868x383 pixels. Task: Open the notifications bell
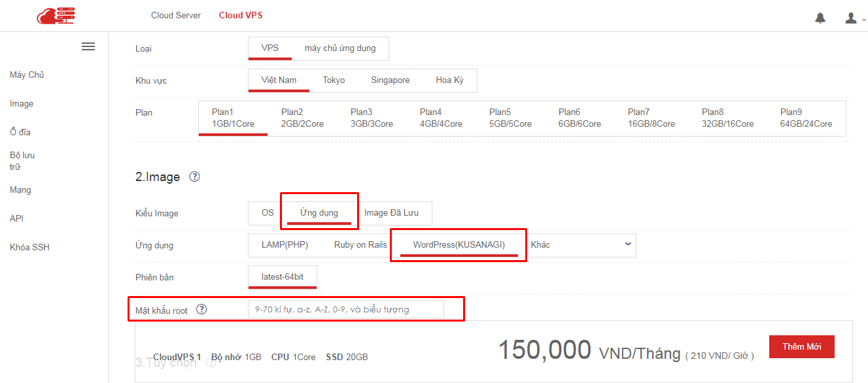820,18
